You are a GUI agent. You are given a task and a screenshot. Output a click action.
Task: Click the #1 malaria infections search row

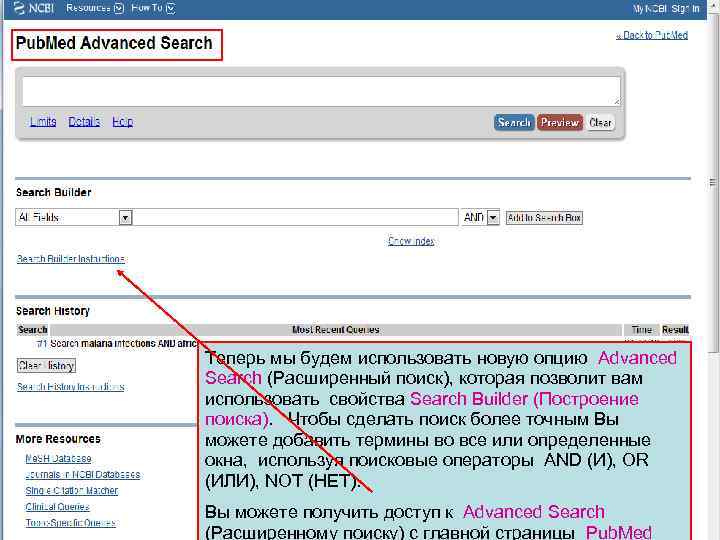pyautogui.click(x=117, y=343)
